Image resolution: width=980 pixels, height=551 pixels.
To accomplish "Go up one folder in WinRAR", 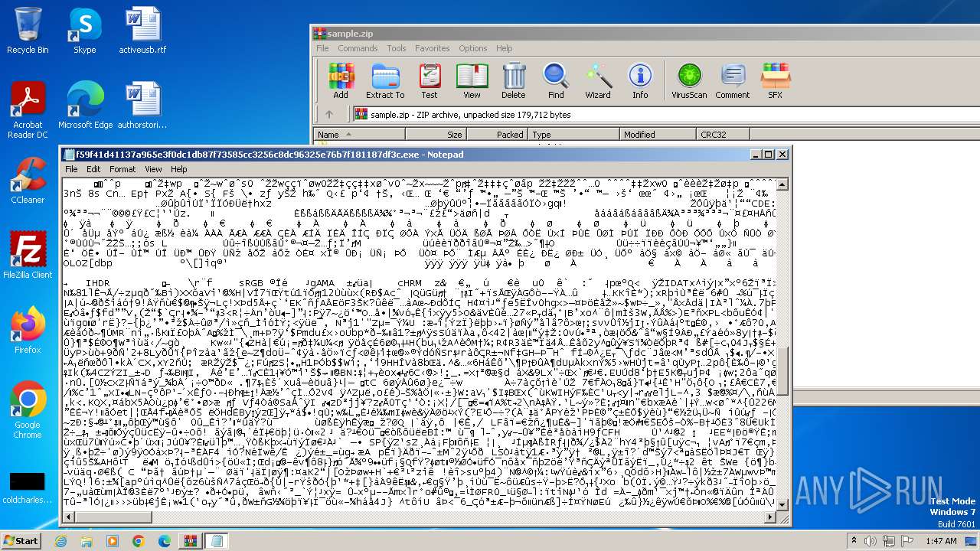I will (x=329, y=115).
